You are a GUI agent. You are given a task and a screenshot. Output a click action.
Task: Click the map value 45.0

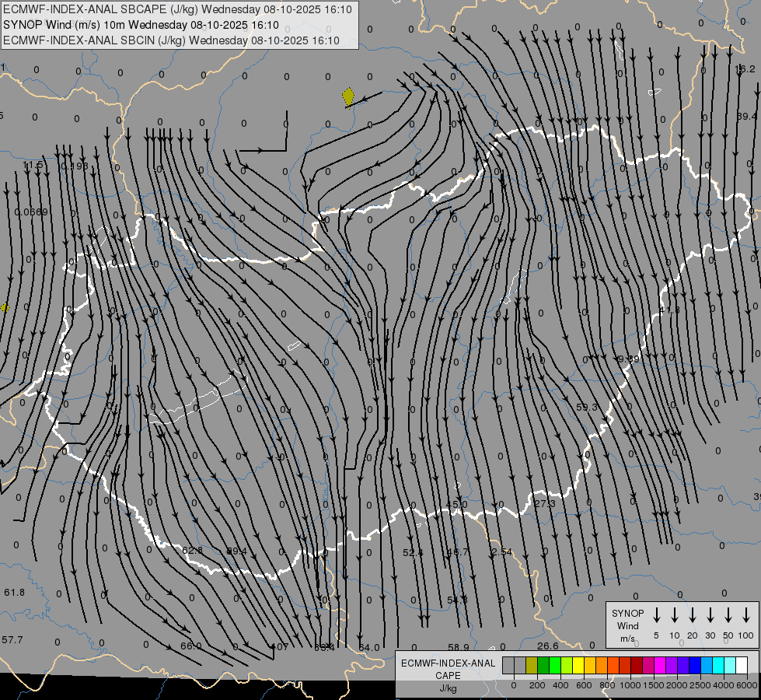(457, 504)
